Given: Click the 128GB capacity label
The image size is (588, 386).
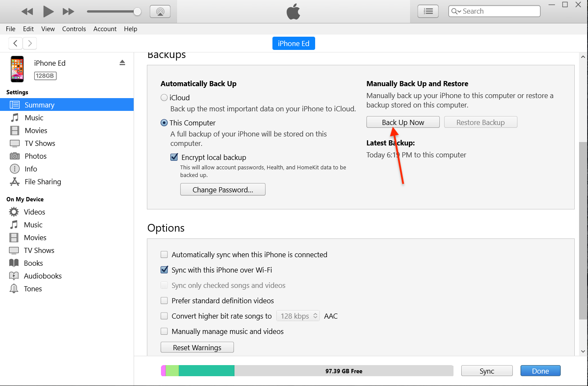Looking at the screenshot, I should pyautogui.click(x=45, y=75).
